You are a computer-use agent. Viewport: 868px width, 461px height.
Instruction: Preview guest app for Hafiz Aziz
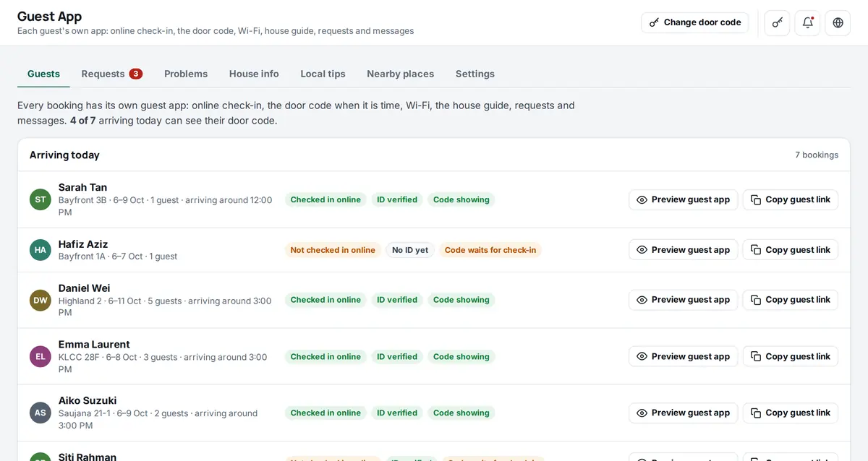tap(684, 250)
